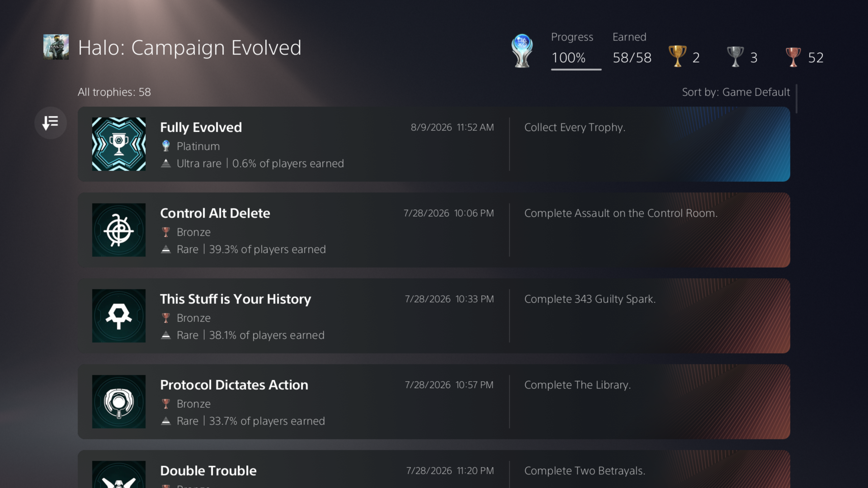Open the Sort by: Game Default dropdown

coord(736,92)
